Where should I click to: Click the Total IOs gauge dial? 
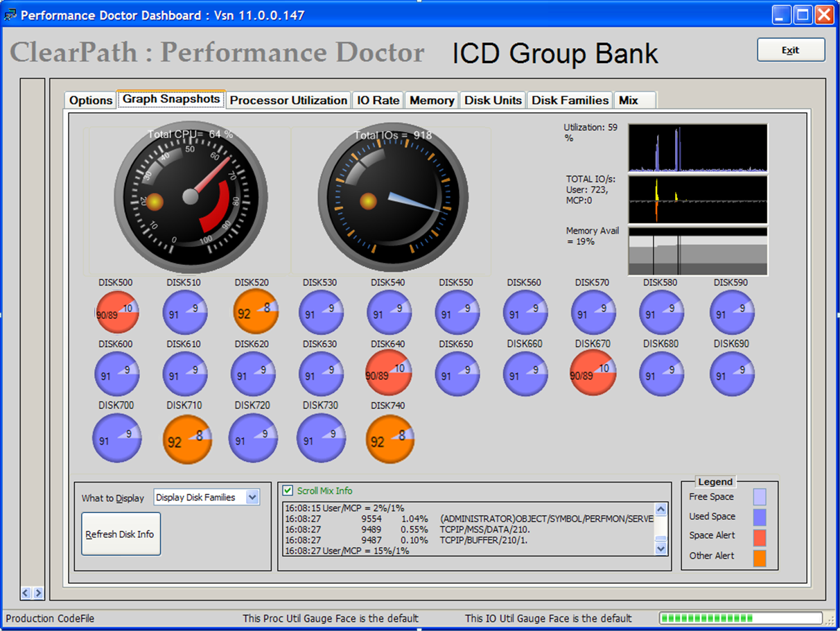tap(393, 198)
